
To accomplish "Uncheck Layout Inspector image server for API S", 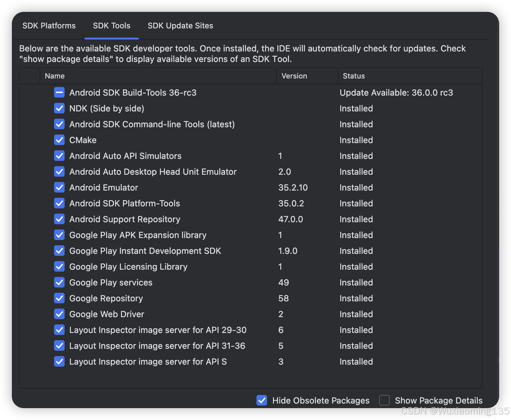I will [x=59, y=362].
